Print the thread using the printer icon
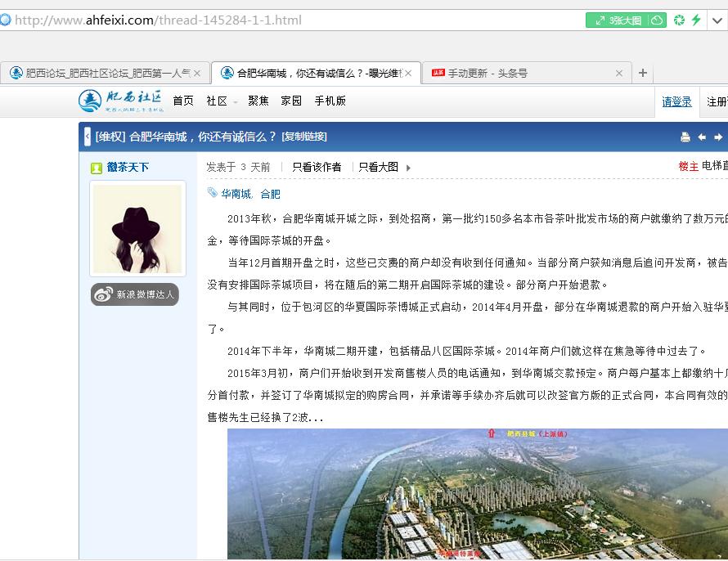This screenshot has width=728, height=561. [685, 137]
